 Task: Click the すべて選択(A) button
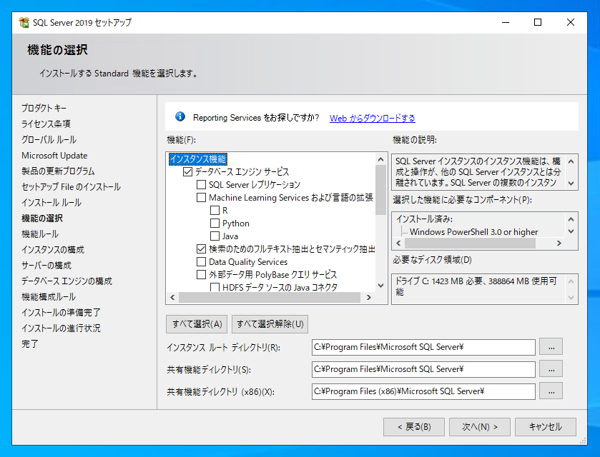[x=197, y=324]
